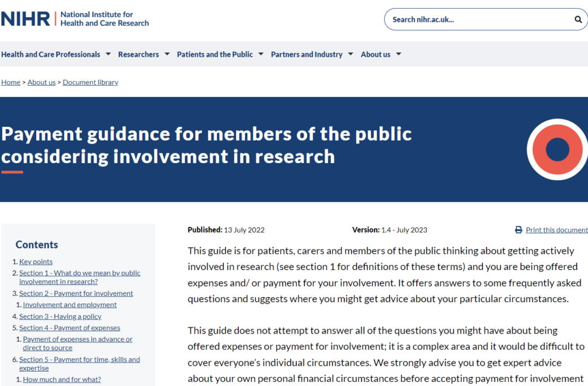Open the Patients and the Public dropdown arrow
Image resolution: width=588 pixels, height=386 pixels.
[x=261, y=55]
